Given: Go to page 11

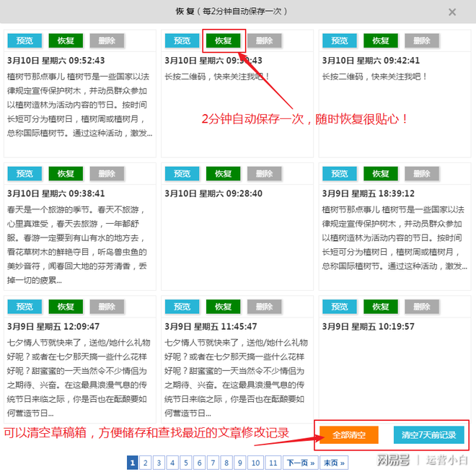Looking at the screenshot, I should point(273,463).
